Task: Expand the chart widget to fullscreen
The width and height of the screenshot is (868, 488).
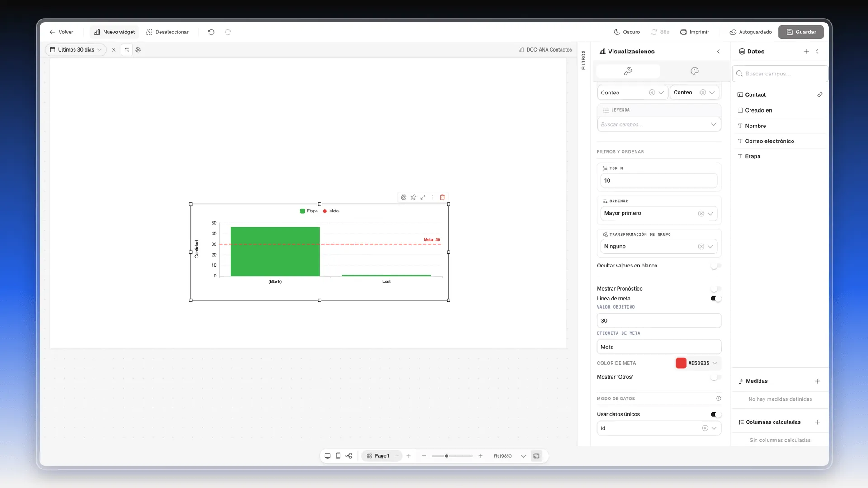Action: tap(423, 197)
